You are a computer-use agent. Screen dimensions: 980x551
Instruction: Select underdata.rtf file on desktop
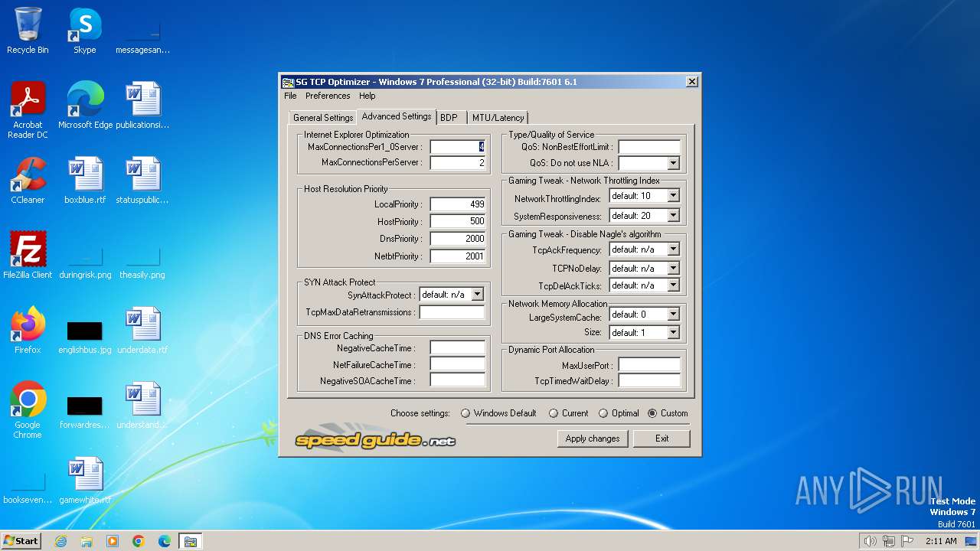142,331
